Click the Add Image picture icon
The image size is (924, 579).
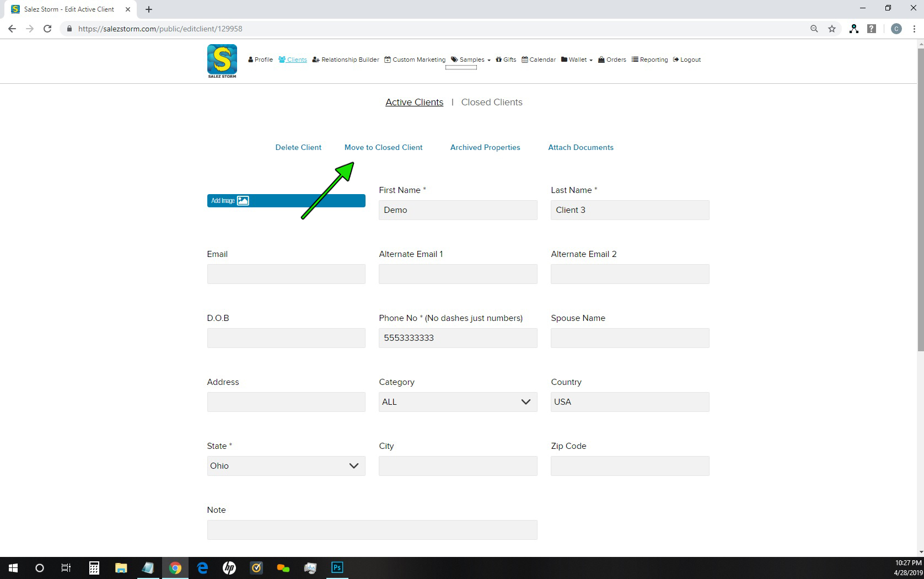(243, 201)
